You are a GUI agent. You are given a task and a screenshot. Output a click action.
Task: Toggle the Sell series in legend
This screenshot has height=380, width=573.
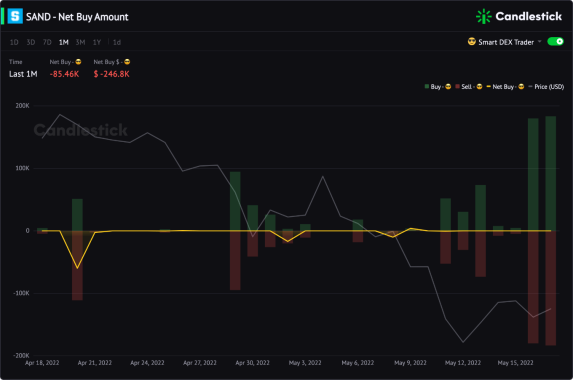click(469, 87)
